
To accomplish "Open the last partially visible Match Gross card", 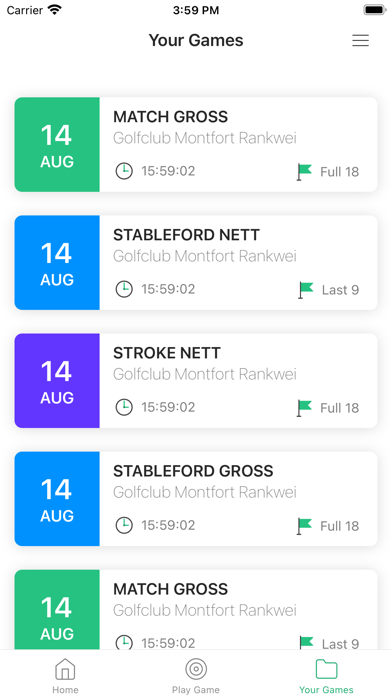I will click(196, 610).
